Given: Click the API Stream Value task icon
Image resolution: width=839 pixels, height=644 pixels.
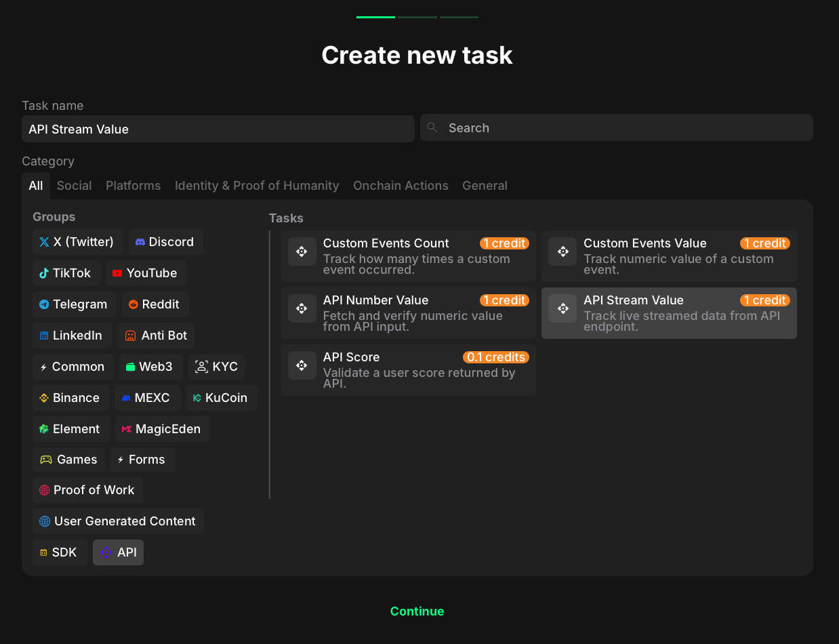Looking at the screenshot, I should pyautogui.click(x=562, y=308).
